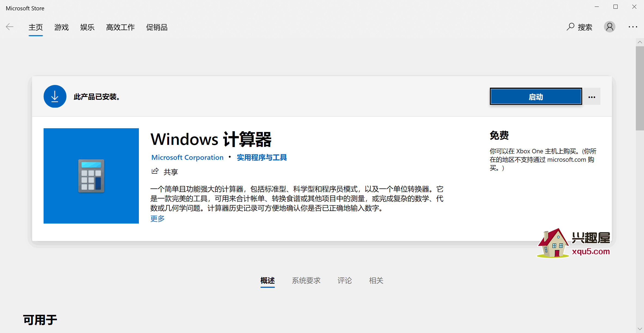Click the 共享 label

tap(171, 172)
